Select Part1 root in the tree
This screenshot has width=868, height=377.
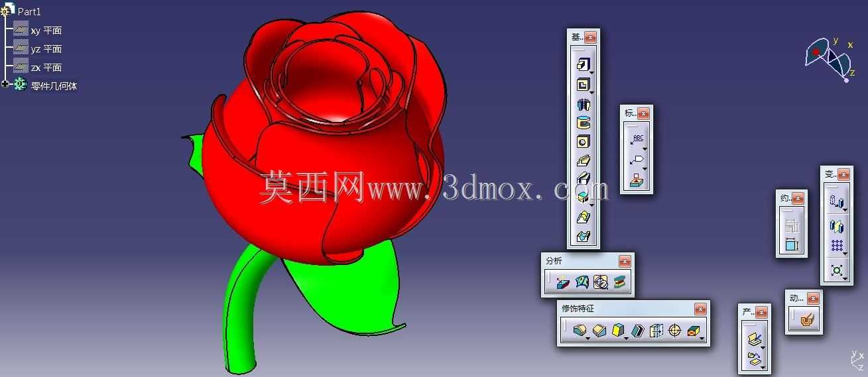click(29, 11)
